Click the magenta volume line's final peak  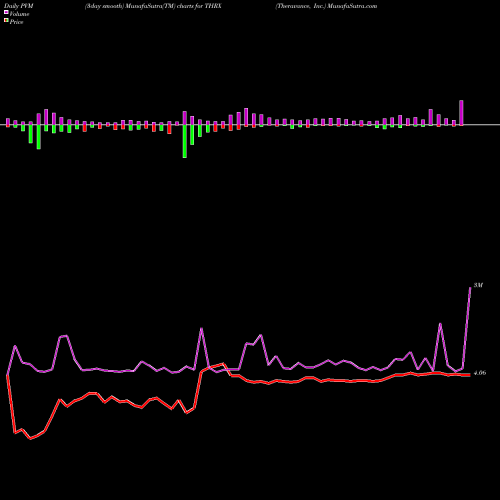point(470,287)
